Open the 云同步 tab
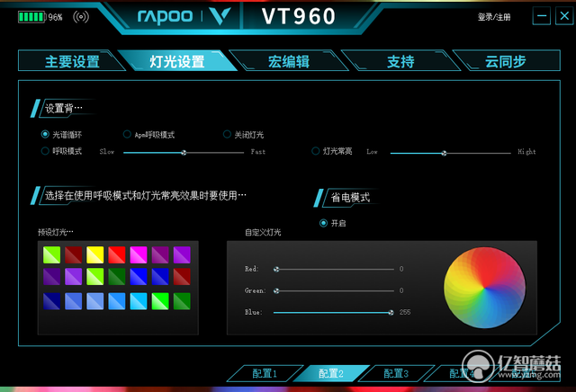Screen dimensions: 576x392 [506, 61]
